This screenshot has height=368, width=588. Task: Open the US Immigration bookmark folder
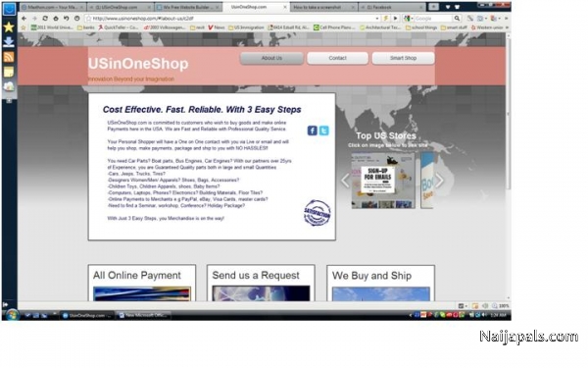pos(246,27)
